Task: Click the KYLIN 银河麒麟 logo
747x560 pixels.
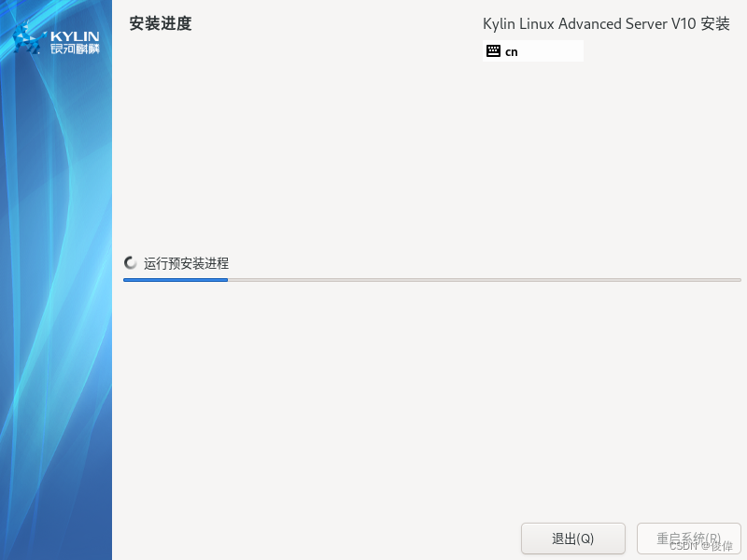Action: point(56,38)
